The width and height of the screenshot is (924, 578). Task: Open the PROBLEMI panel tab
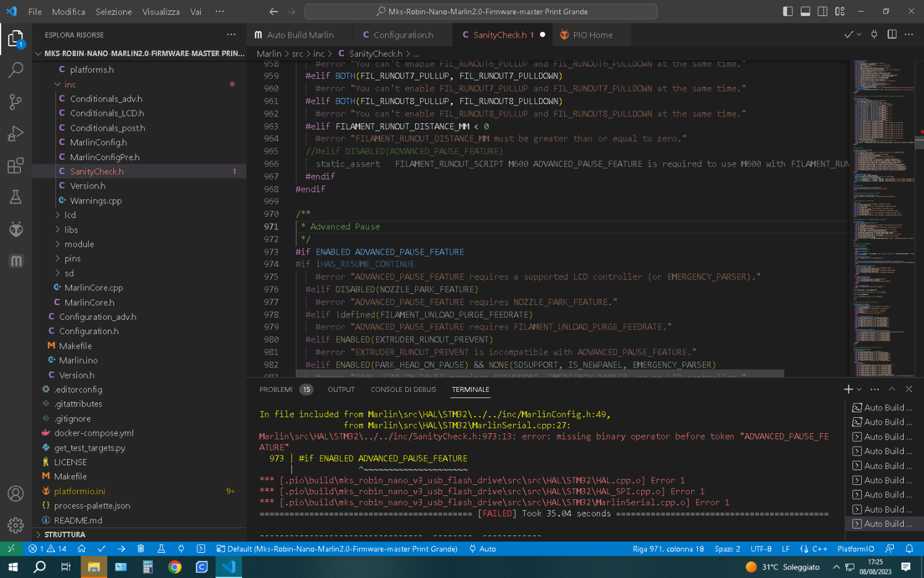(x=276, y=389)
